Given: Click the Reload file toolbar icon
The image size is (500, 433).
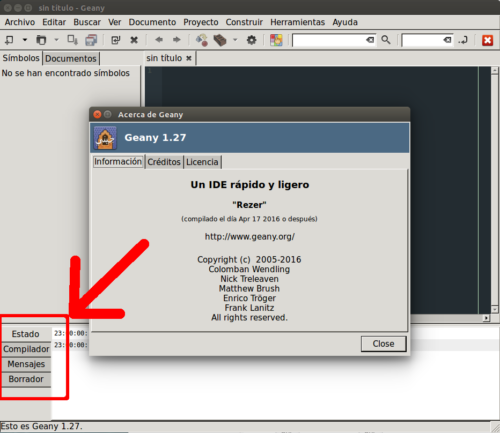Looking at the screenshot, I should coord(116,40).
